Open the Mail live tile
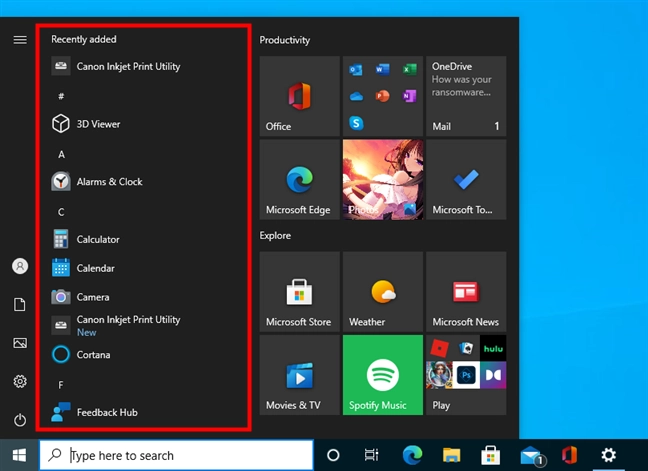Image resolution: width=648 pixels, height=471 pixels. 466,96
